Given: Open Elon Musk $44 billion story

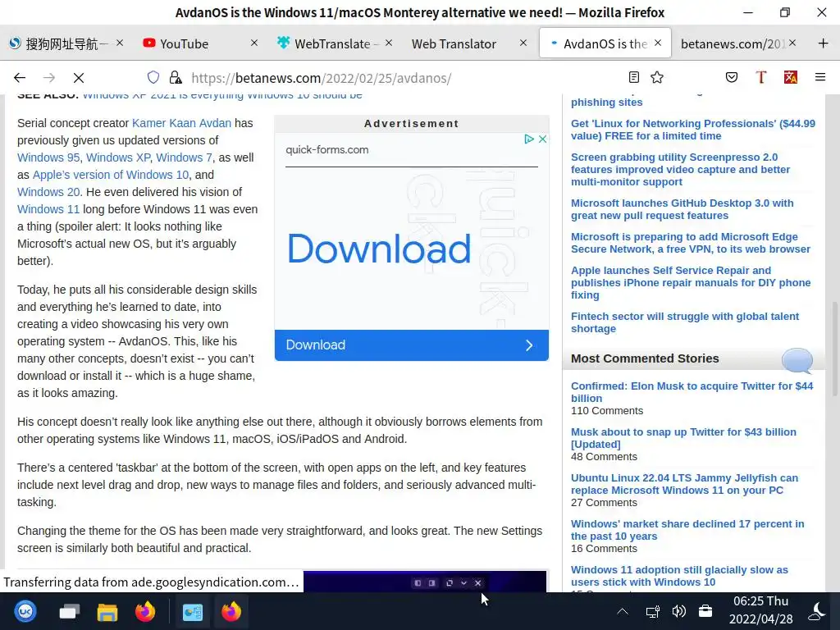Looking at the screenshot, I should (x=692, y=392).
